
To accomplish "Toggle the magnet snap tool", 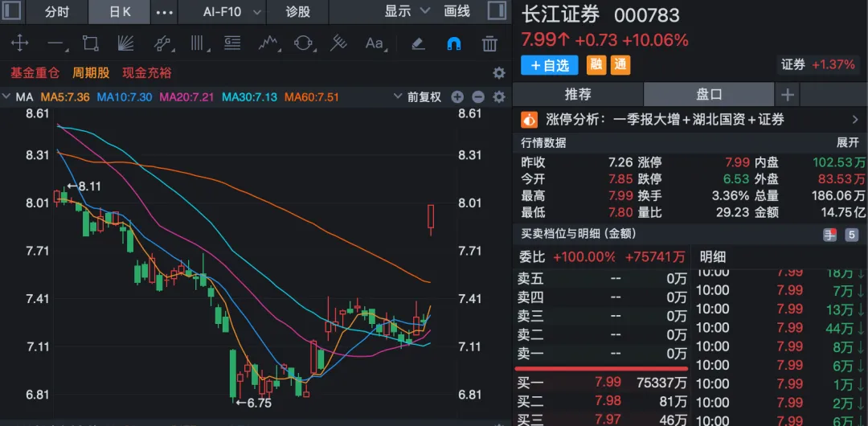I will (454, 43).
